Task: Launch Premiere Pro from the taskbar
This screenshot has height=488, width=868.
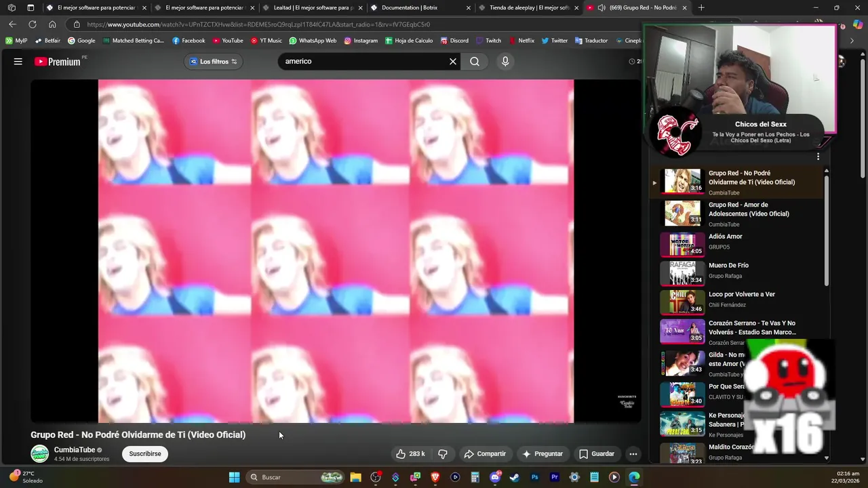Action: (555, 477)
